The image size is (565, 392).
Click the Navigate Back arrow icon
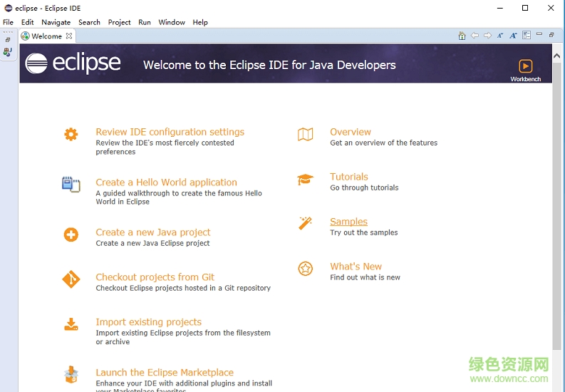pos(475,36)
